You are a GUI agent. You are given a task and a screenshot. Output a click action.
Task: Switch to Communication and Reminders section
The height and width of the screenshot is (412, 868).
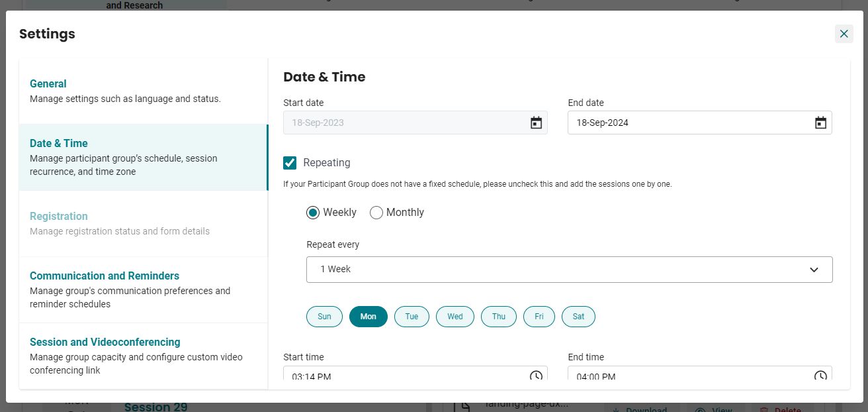click(144, 290)
